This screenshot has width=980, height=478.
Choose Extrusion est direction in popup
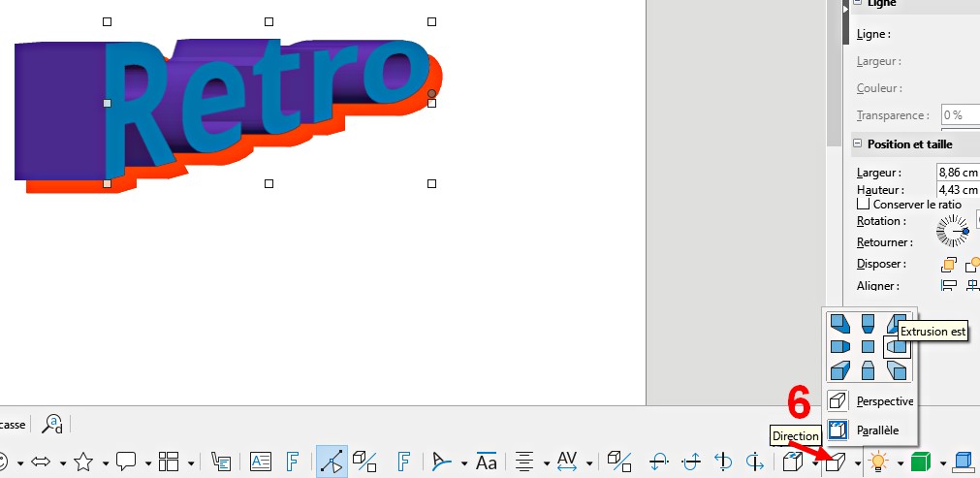[897, 346]
